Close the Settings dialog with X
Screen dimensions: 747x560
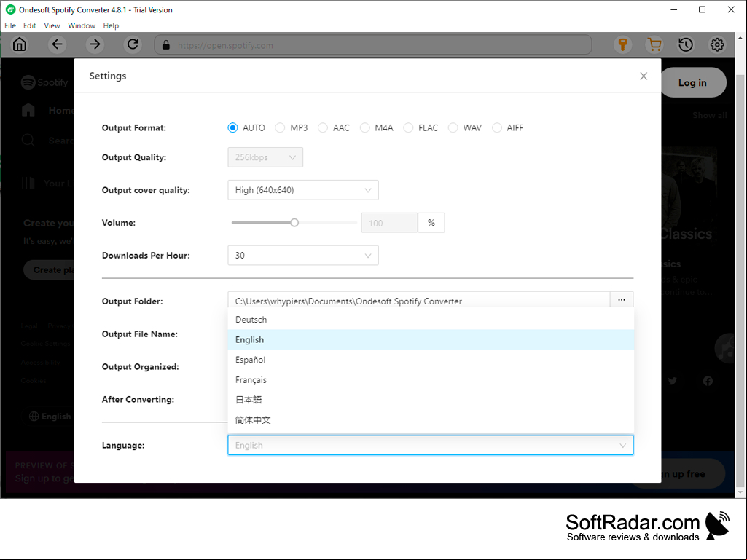644,76
